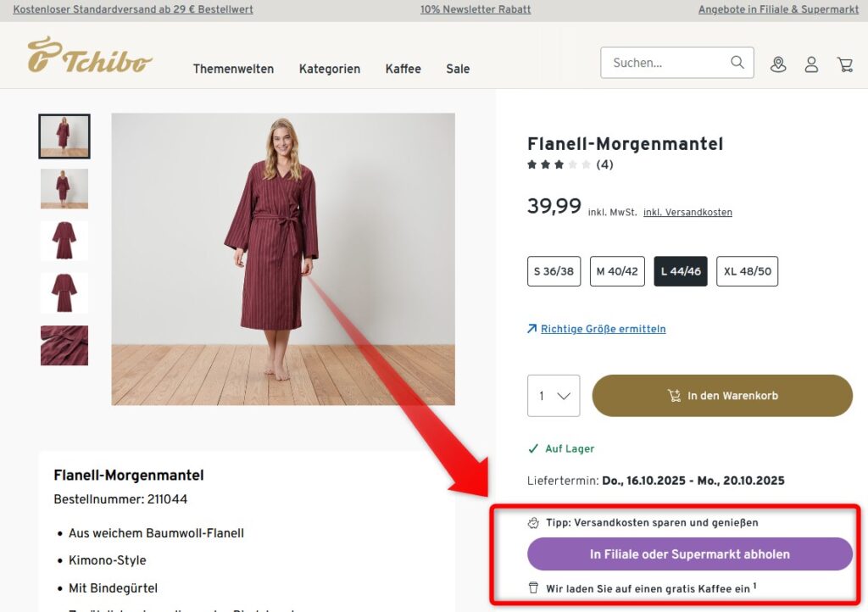Select size S 36/38
868x612 pixels.
pyautogui.click(x=553, y=271)
